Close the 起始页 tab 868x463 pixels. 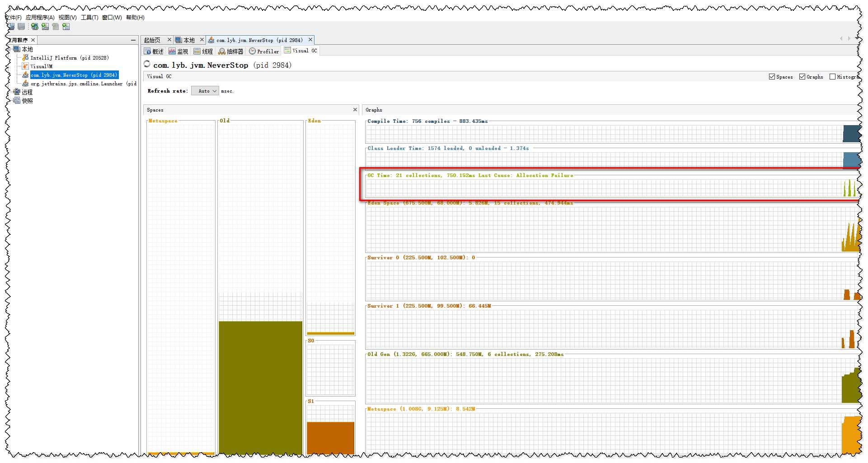169,40
